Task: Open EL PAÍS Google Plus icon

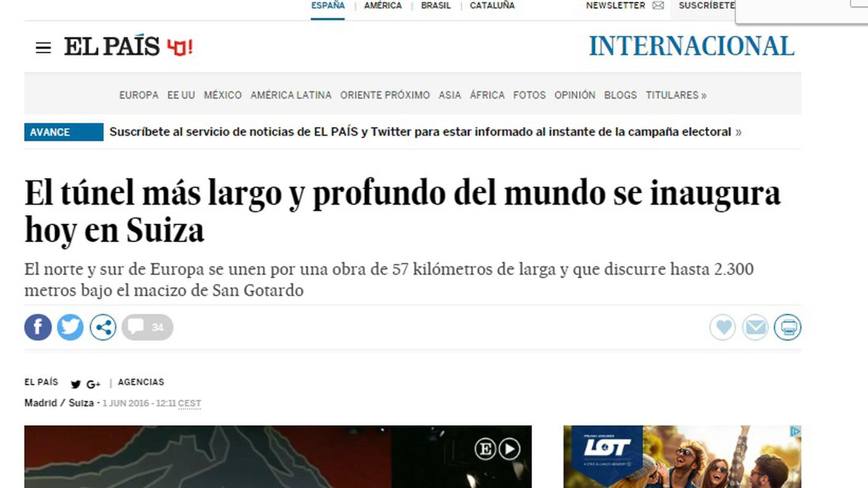Action: (93, 384)
